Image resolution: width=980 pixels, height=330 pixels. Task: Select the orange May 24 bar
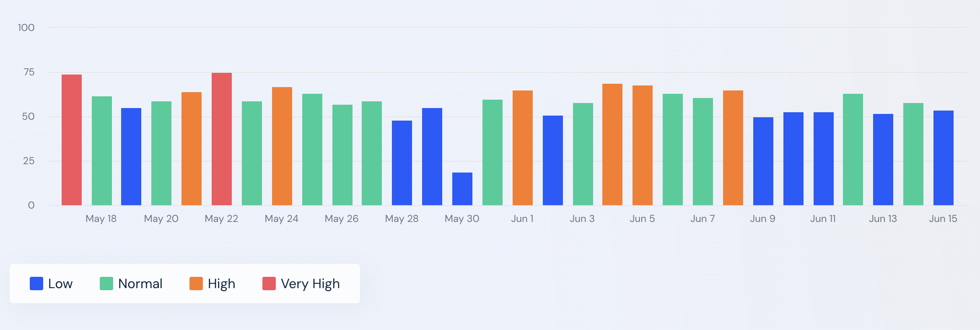click(x=282, y=146)
